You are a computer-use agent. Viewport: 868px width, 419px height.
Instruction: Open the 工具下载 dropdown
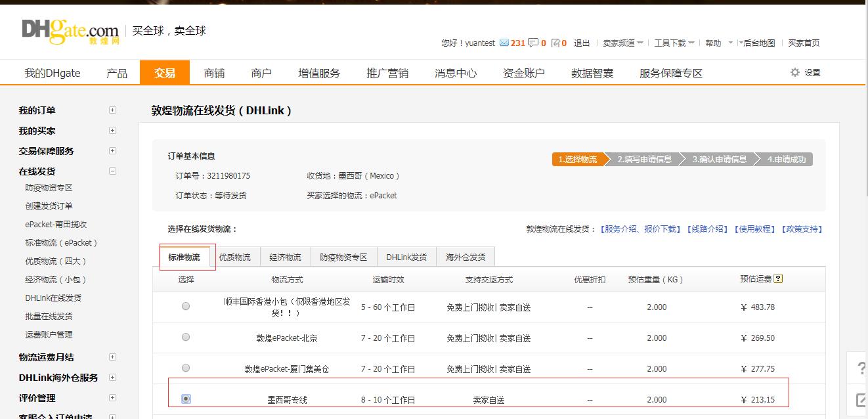click(669, 43)
